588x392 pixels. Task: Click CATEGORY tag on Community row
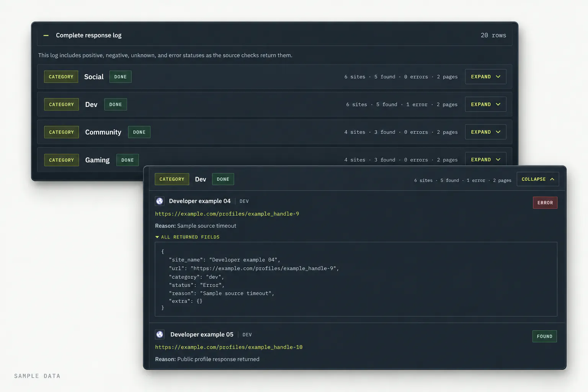tap(61, 132)
